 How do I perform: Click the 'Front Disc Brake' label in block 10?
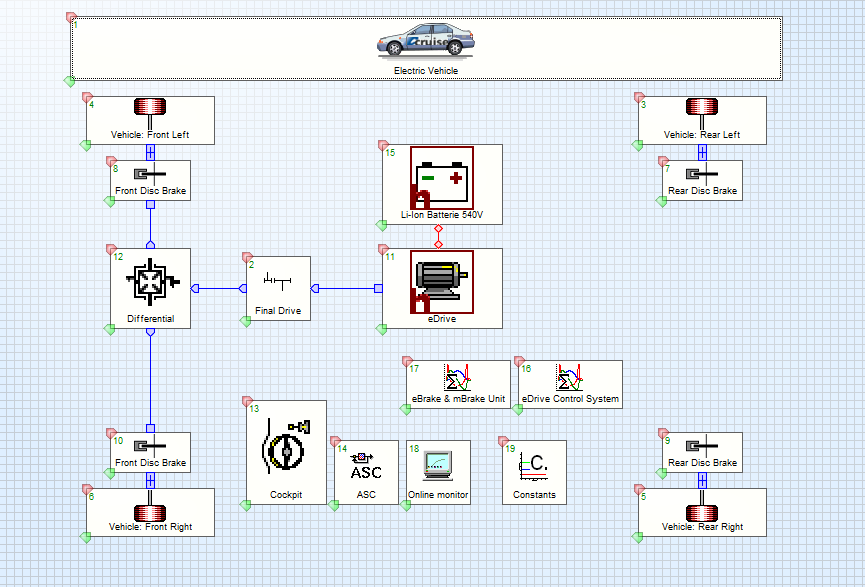pyautogui.click(x=150, y=462)
